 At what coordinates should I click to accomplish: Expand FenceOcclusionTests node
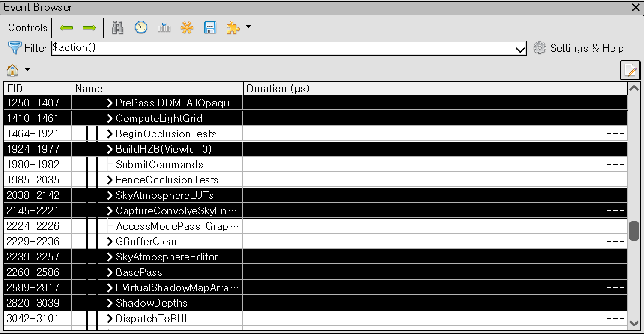110,180
